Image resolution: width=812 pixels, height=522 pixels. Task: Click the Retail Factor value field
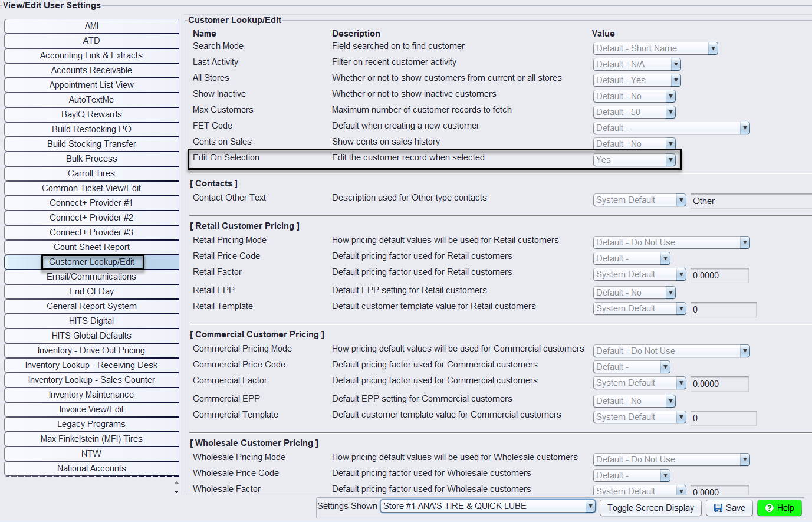point(719,275)
